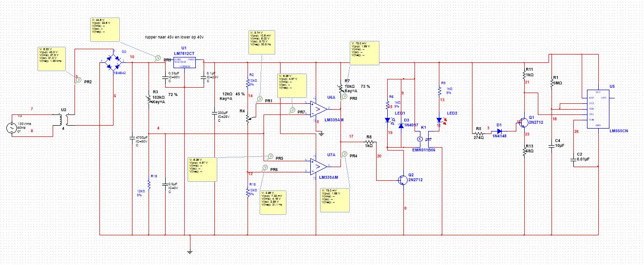Select text 'rupper naar 45v en lower op 40v'
This screenshot has width=644, height=265.
(174, 37)
